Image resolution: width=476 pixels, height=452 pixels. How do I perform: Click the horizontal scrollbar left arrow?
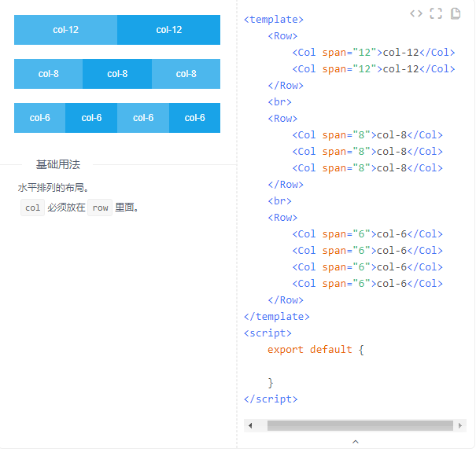coord(250,425)
